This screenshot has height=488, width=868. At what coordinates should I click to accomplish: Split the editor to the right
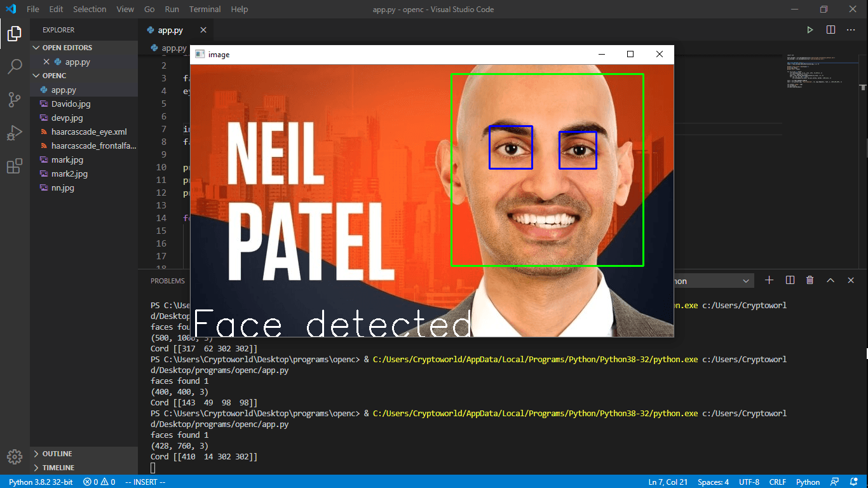[x=831, y=30]
